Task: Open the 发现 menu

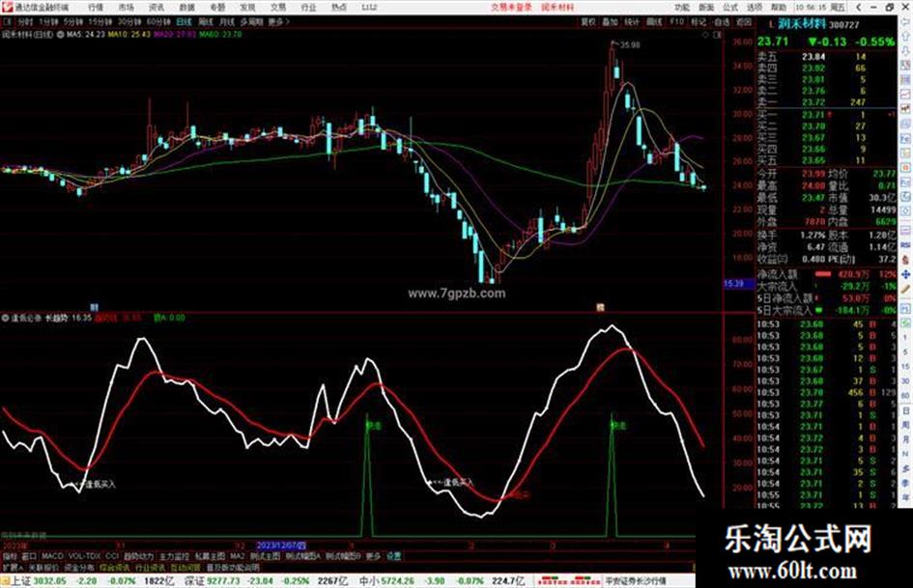Action: pos(247,7)
